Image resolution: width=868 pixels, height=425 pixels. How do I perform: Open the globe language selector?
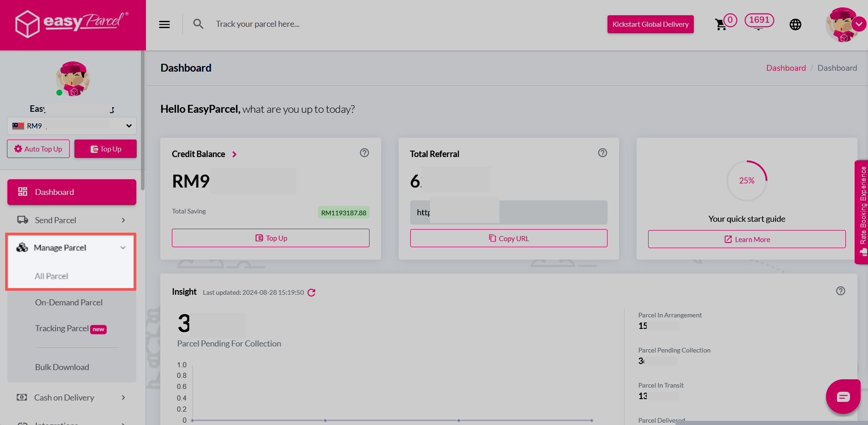(795, 24)
